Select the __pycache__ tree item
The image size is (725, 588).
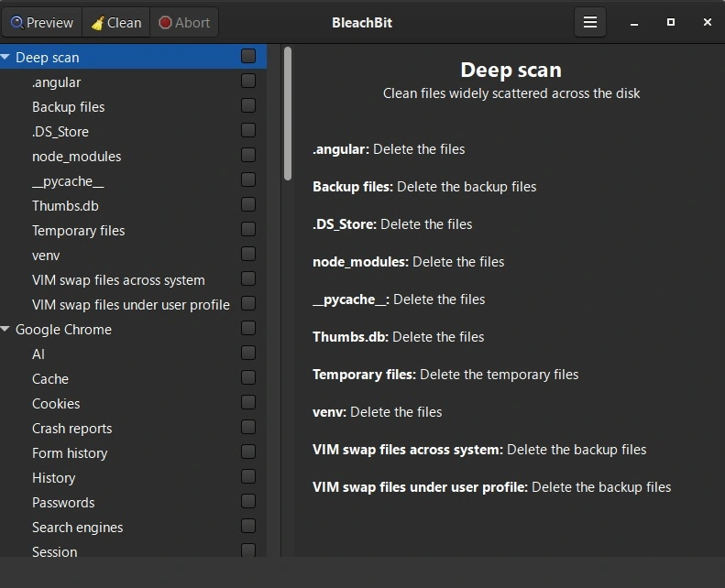coord(133,180)
